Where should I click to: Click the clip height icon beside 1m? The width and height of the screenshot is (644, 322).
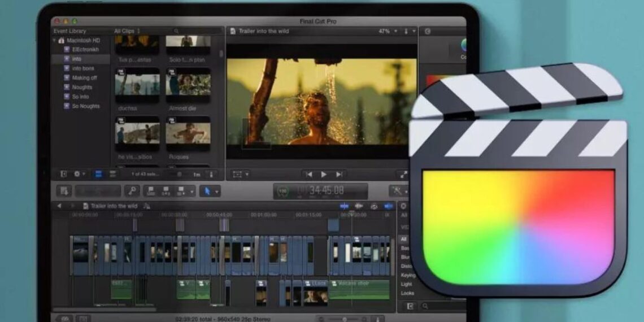click(x=211, y=174)
